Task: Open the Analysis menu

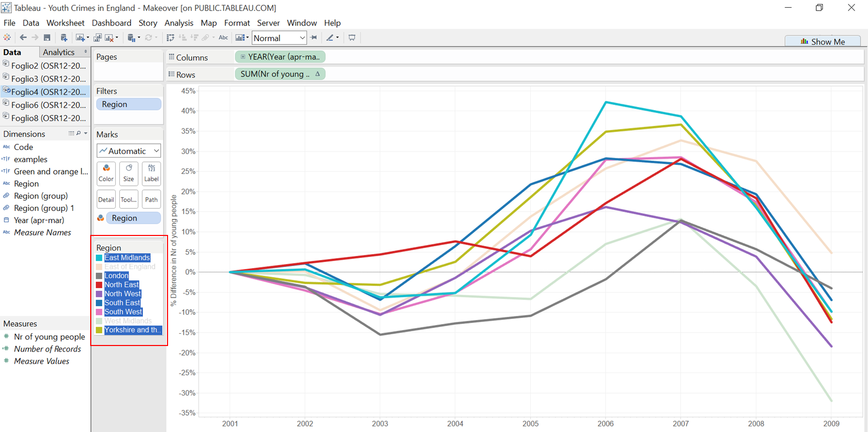Action: [x=179, y=23]
